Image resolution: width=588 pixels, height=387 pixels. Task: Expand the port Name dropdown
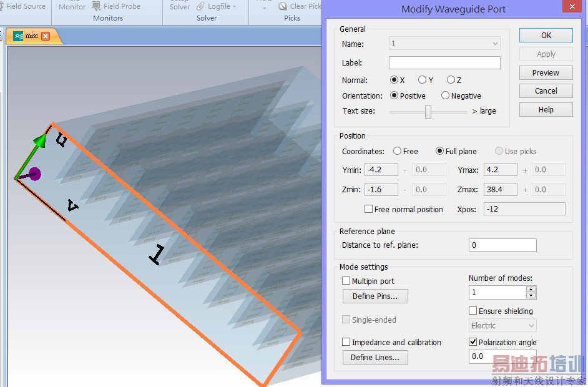[x=495, y=44]
